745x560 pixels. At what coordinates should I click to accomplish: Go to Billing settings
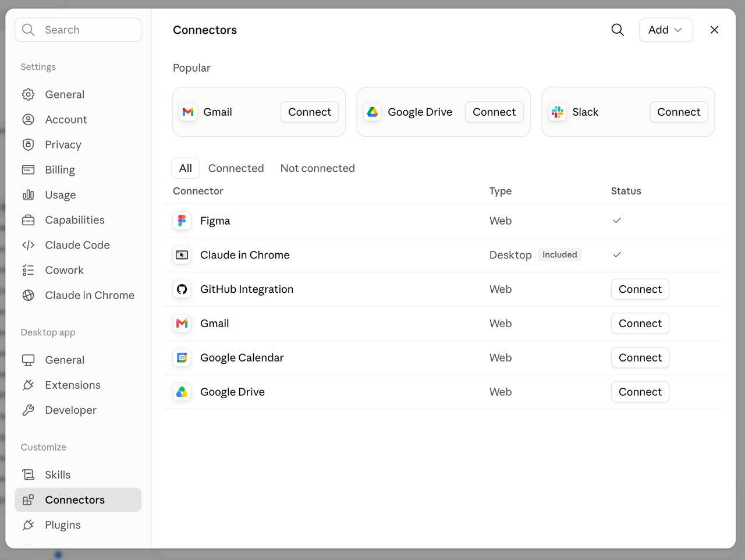[78, 169]
